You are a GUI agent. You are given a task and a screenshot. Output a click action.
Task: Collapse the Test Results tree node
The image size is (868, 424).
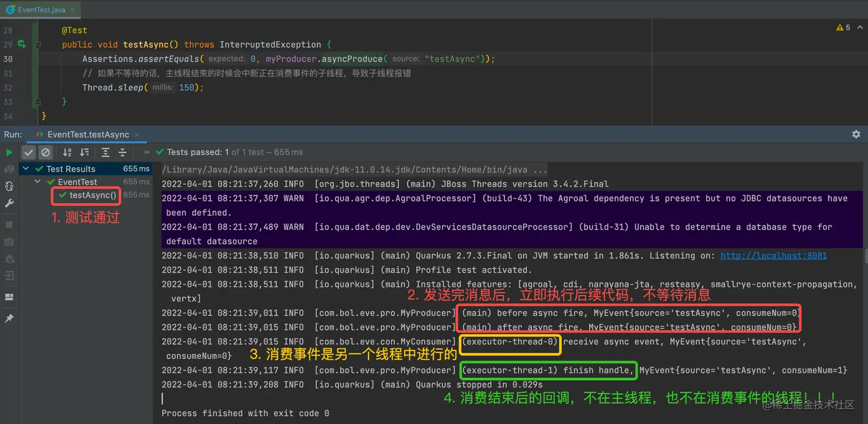click(26, 169)
